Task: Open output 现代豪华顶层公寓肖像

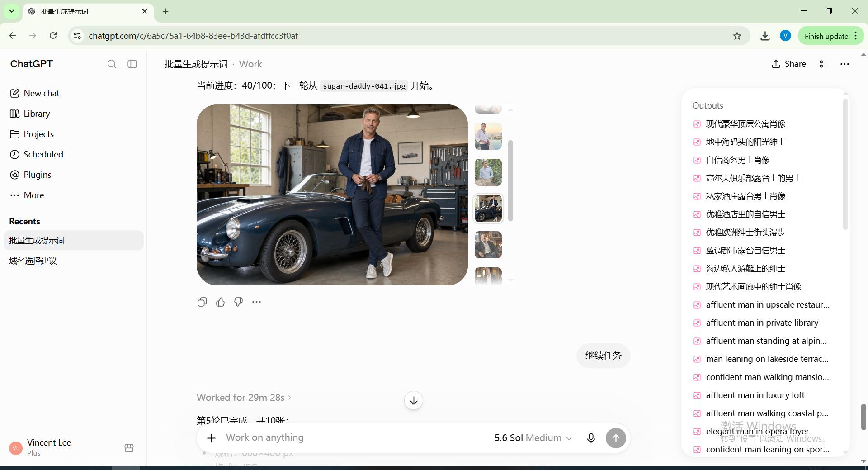Action: point(762,123)
